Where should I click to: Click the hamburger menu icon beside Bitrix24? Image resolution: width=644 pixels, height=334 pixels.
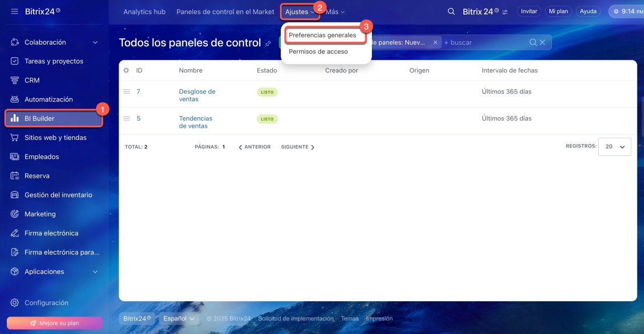pyautogui.click(x=14, y=12)
